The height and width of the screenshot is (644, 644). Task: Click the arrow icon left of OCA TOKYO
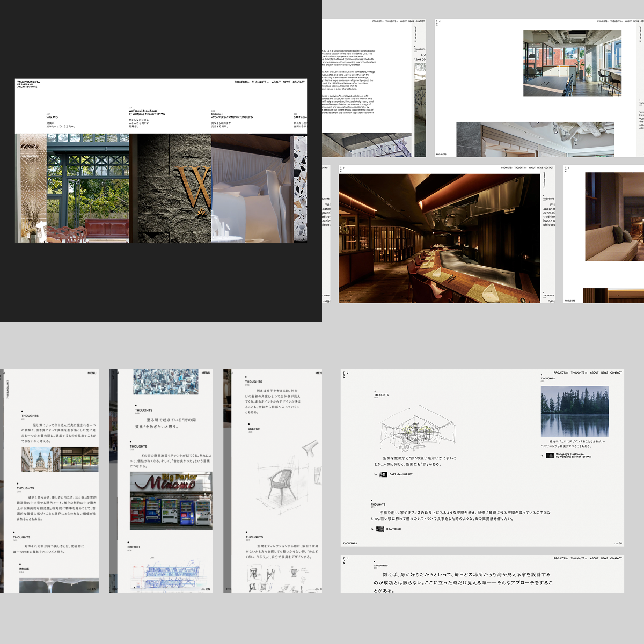[372, 529]
